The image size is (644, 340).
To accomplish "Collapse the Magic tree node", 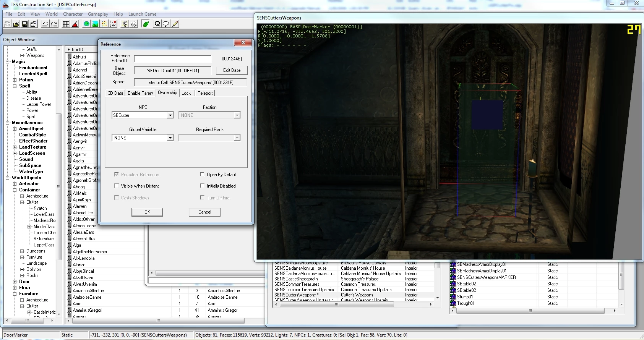I will click(x=8, y=62).
